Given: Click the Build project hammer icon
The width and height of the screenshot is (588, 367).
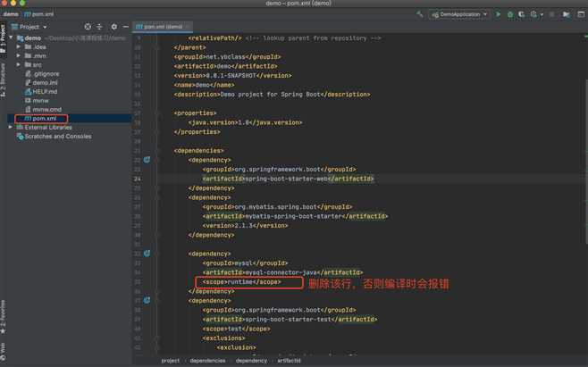Looking at the screenshot, I should coord(420,14).
